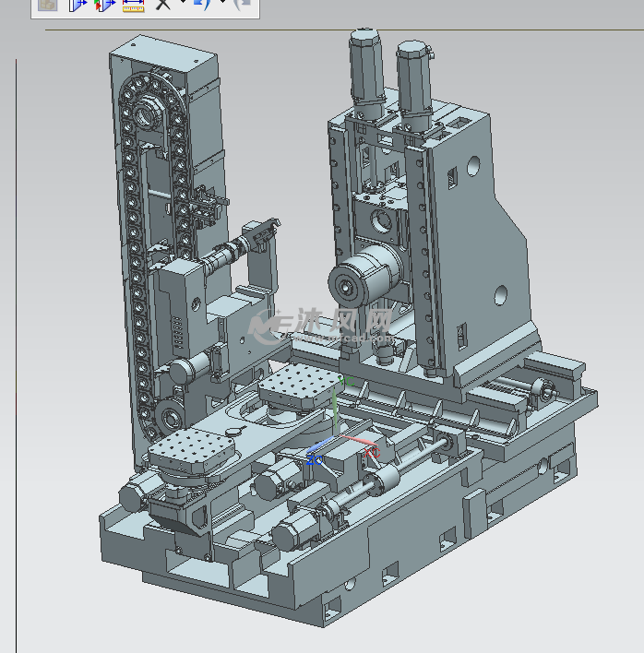The height and width of the screenshot is (653, 644).
Task: Open the dropdown arrow beside the Undo icon
Action: point(221,4)
